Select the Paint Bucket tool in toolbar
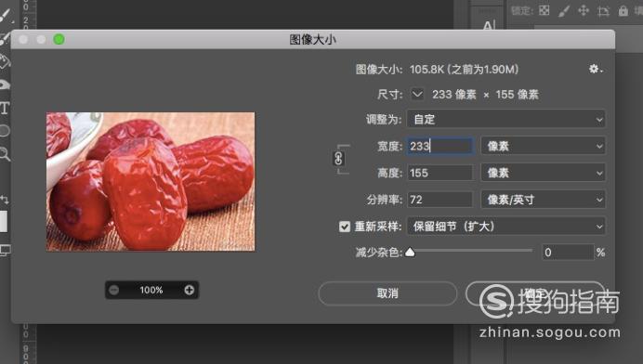 (4, 61)
